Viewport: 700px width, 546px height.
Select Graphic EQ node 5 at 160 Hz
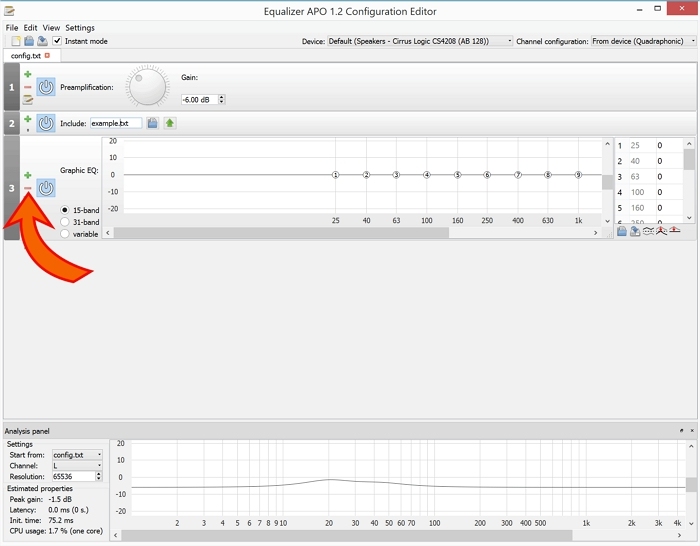coord(458,175)
